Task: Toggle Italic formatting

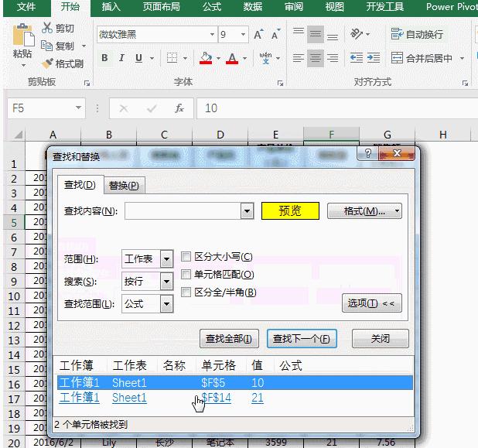Action: point(121,57)
